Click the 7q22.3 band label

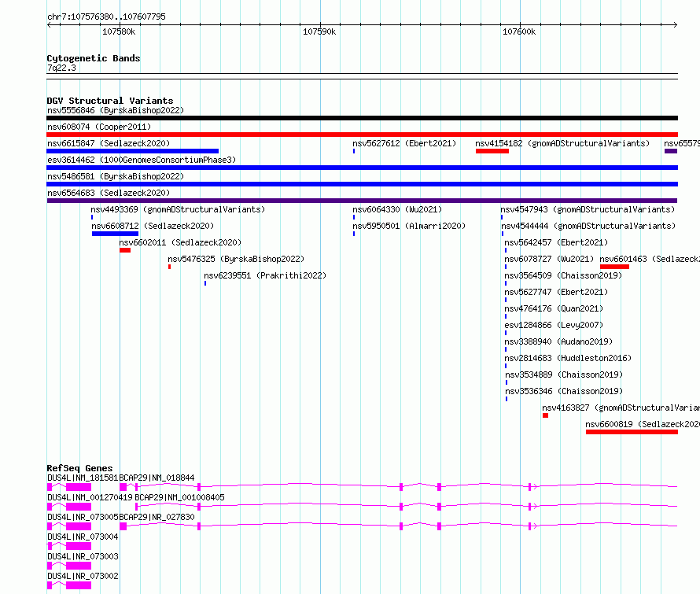(x=61, y=68)
